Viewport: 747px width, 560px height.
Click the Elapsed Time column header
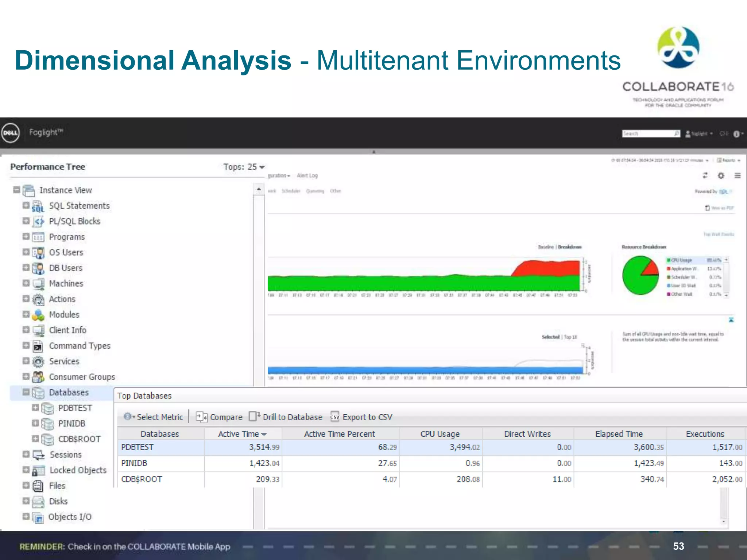tap(619, 434)
